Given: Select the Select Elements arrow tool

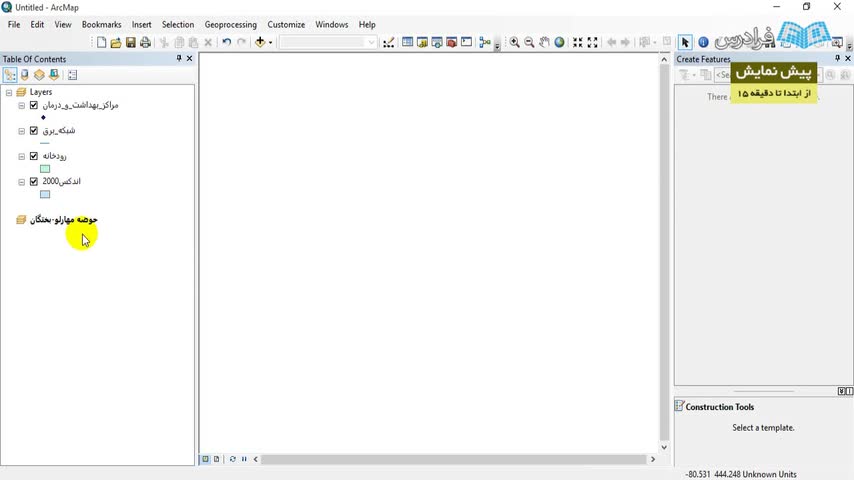Looking at the screenshot, I should click(685, 42).
